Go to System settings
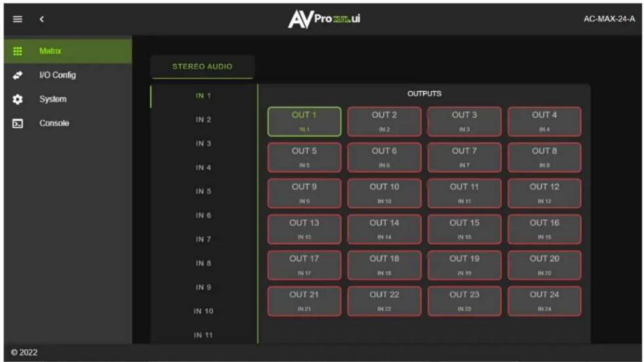The width and height of the screenshot is (644, 362). tap(68, 99)
